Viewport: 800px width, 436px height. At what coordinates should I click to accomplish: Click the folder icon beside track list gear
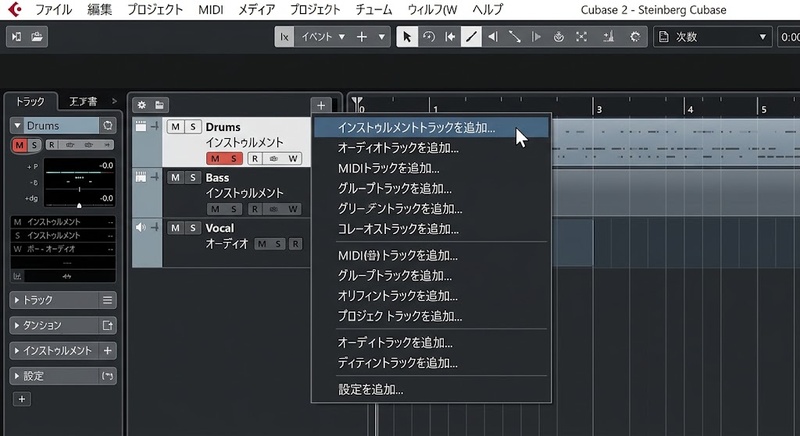click(x=160, y=105)
